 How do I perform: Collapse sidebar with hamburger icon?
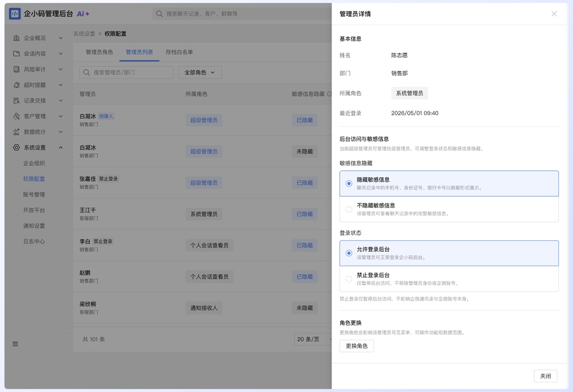click(x=15, y=344)
